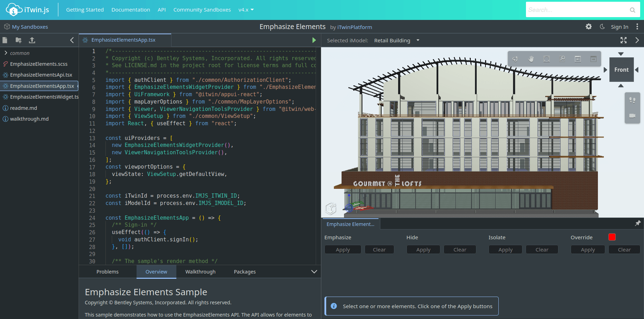This screenshot has height=319, width=644.
Task: Open the Override color swatch picker
Action: (x=612, y=237)
